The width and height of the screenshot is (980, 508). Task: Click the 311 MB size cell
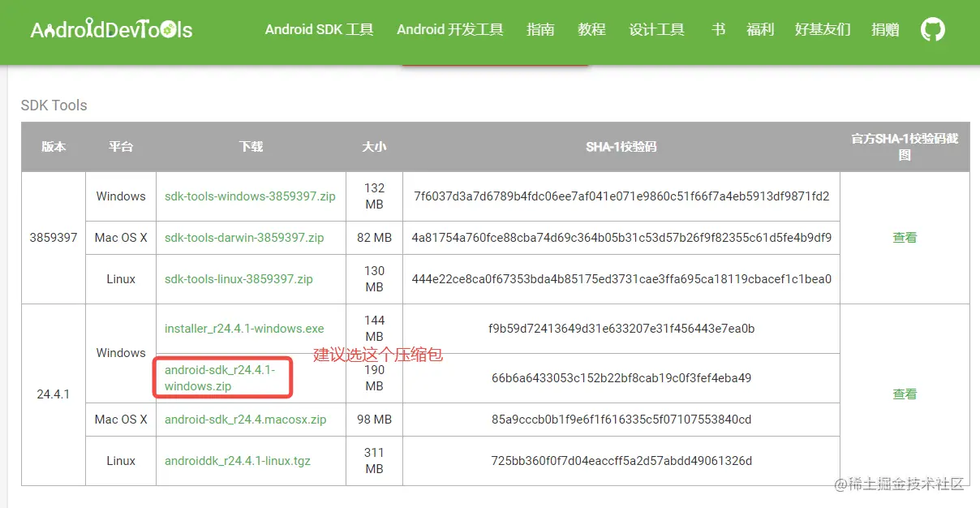point(374,461)
